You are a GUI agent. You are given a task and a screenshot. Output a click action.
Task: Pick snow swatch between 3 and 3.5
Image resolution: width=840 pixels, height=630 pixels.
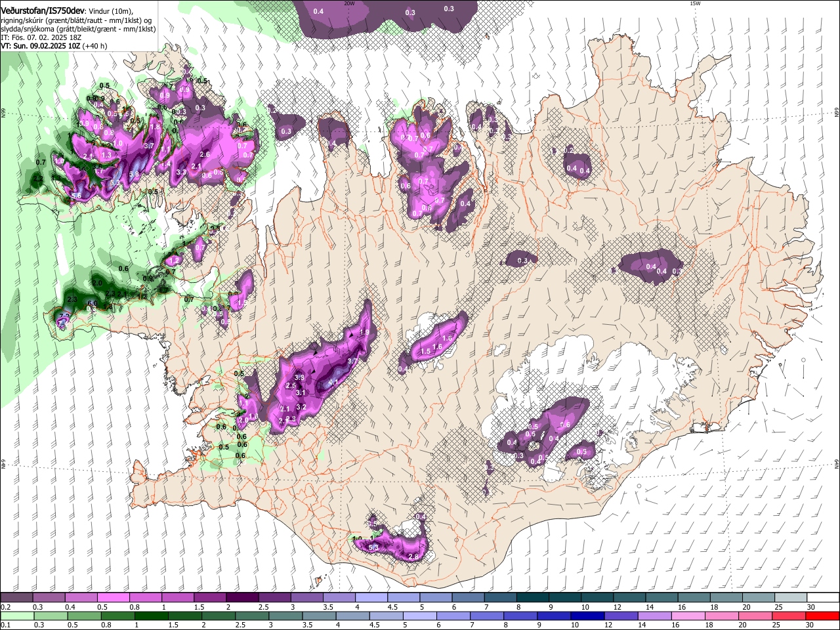tap(306, 598)
